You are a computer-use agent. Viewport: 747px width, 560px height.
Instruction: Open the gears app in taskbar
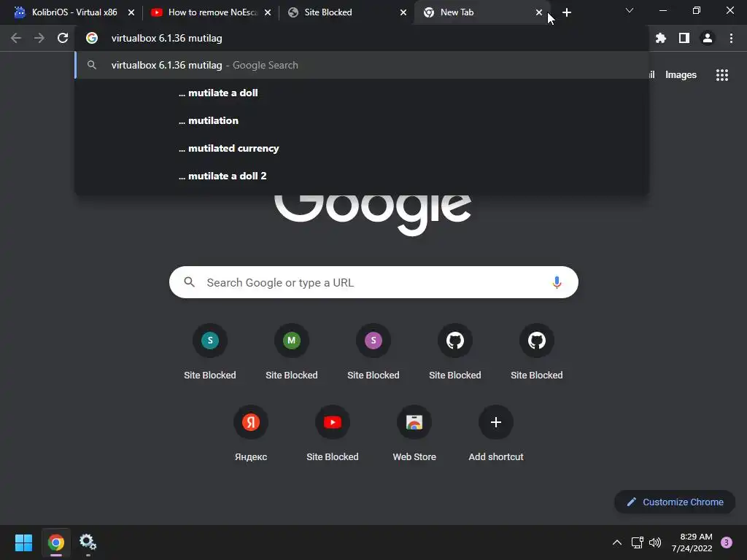88,542
